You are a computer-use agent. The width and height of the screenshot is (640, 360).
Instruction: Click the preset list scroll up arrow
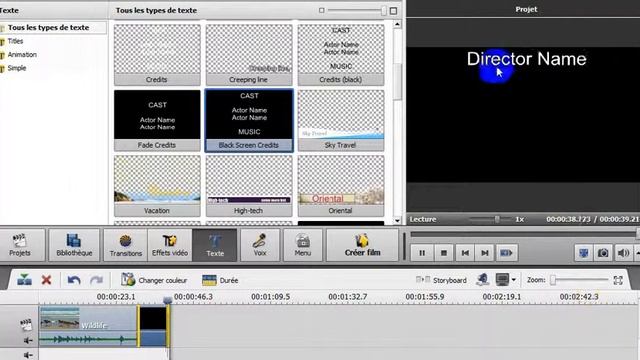coord(397,24)
